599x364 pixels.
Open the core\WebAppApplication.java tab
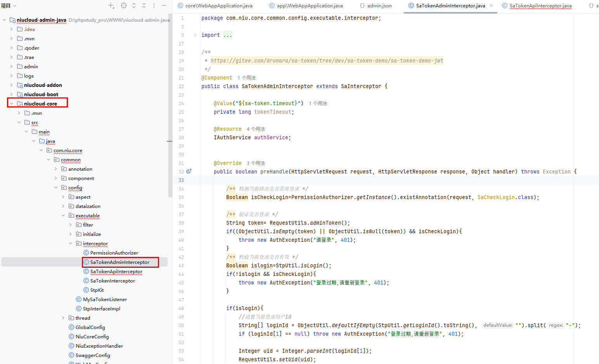(218, 5)
